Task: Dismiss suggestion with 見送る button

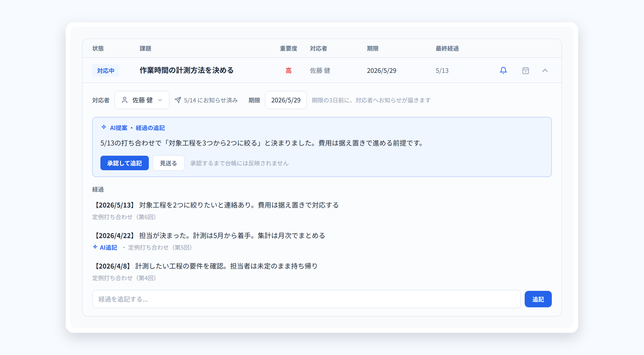Action: 168,163
